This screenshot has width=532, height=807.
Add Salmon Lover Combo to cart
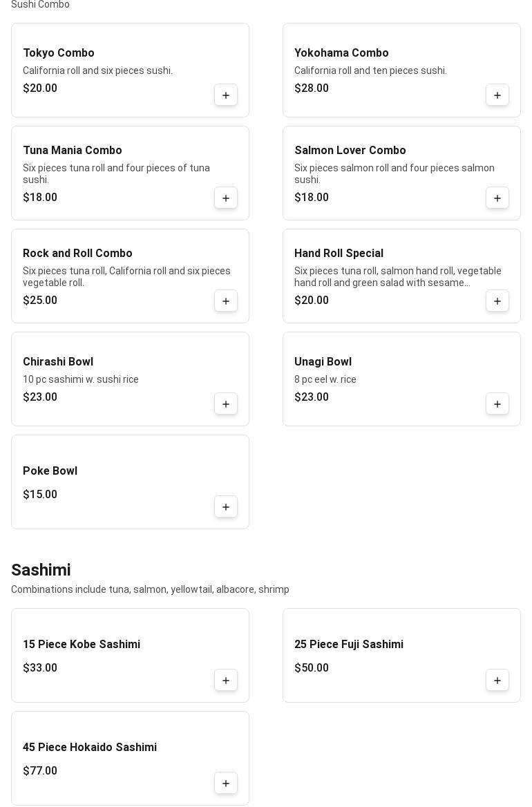click(497, 198)
